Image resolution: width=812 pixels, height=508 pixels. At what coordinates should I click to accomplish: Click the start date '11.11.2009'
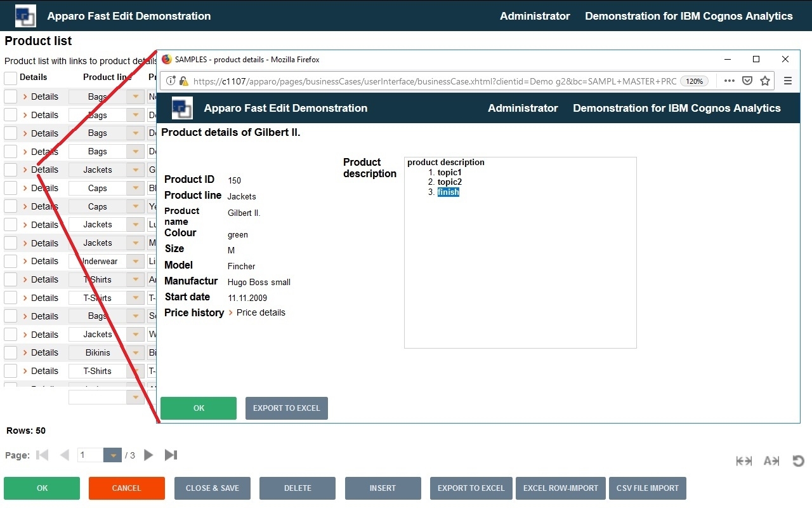[247, 298]
